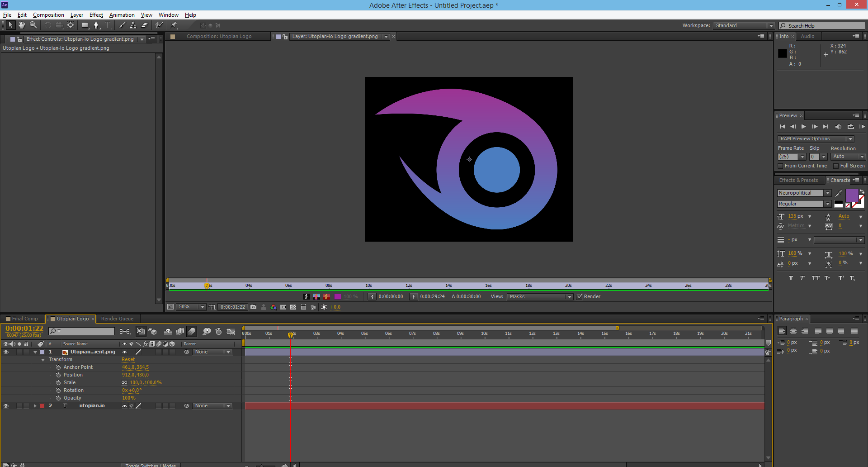Screen dimensions: 868x467
Task: Open the Regular font style dropdown
Action: point(804,204)
